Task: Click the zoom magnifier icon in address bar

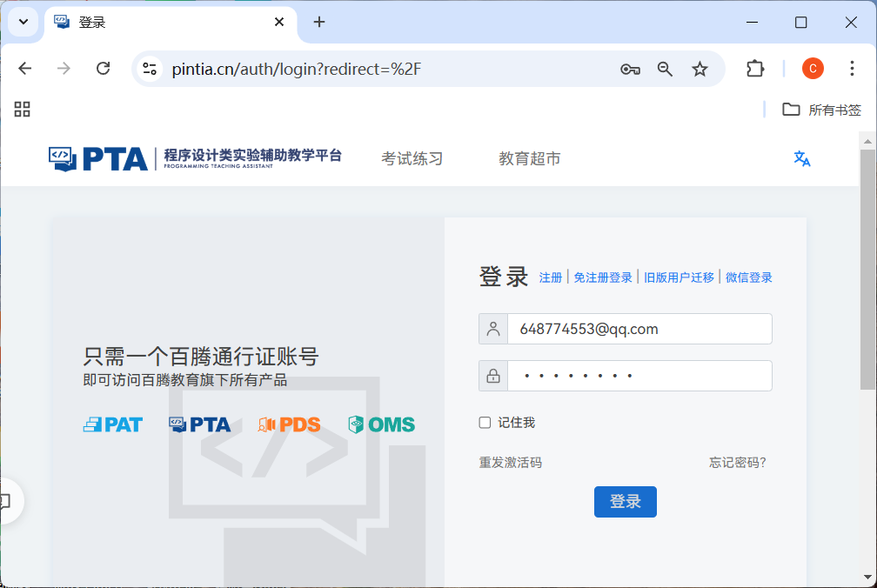Action: tap(665, 70)
